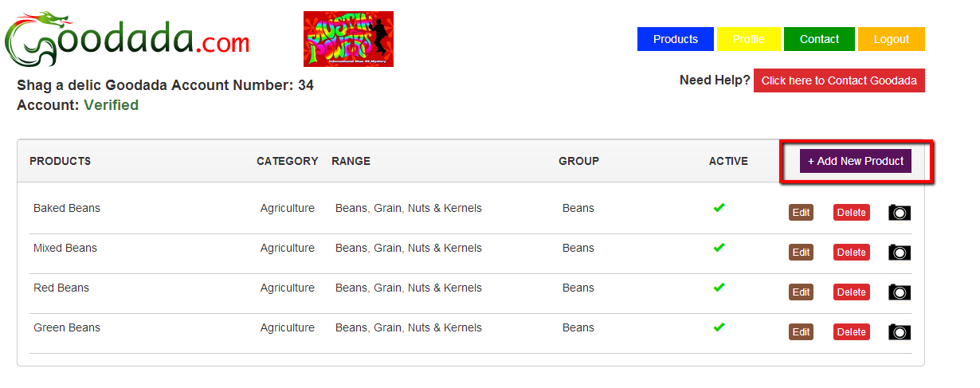980x388 pixels.
Task: Click the Goodada.com dragon logo
Action: tap(127, 40)
